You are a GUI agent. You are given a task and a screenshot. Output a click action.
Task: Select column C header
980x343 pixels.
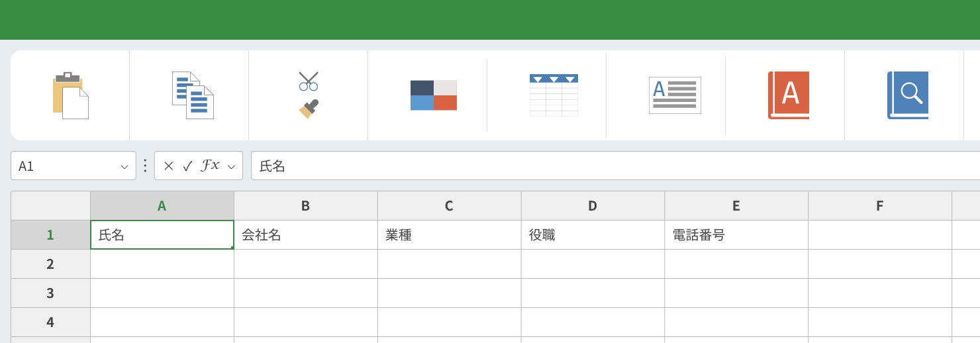click(x=449, y=206)
